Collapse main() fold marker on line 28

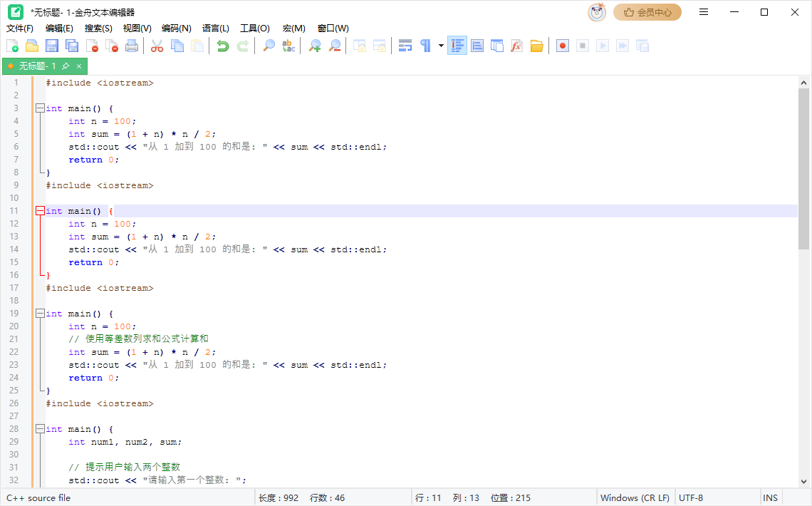click(40, 429)
